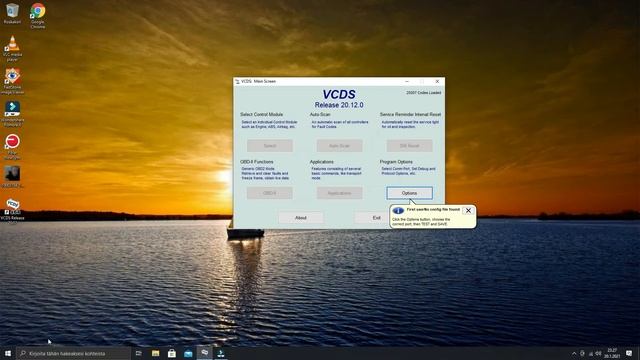The image size is (640, 360).
Task: Click the disabled Applications button
Action: coord(340,193)
